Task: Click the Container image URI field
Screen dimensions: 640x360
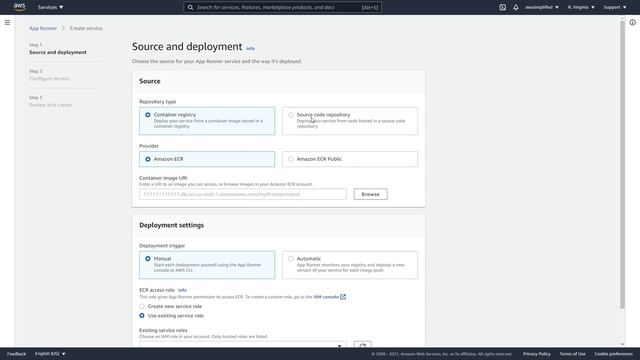Action: tap(242, 194)
